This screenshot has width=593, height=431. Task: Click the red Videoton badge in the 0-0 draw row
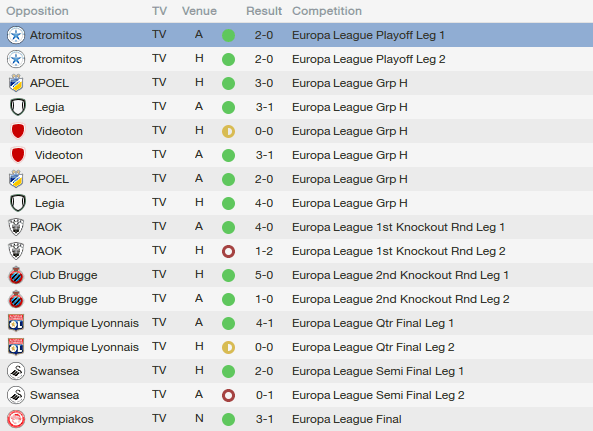18,131
